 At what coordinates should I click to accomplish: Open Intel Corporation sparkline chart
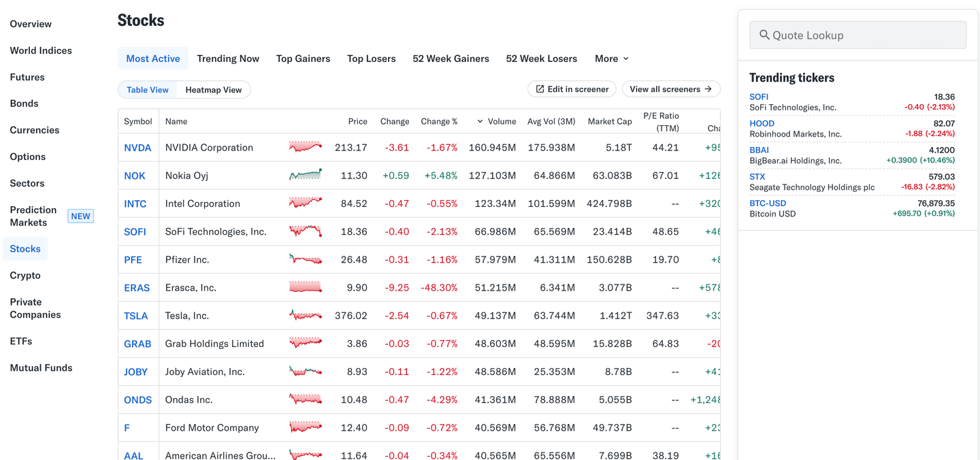[x=306, y=203]
